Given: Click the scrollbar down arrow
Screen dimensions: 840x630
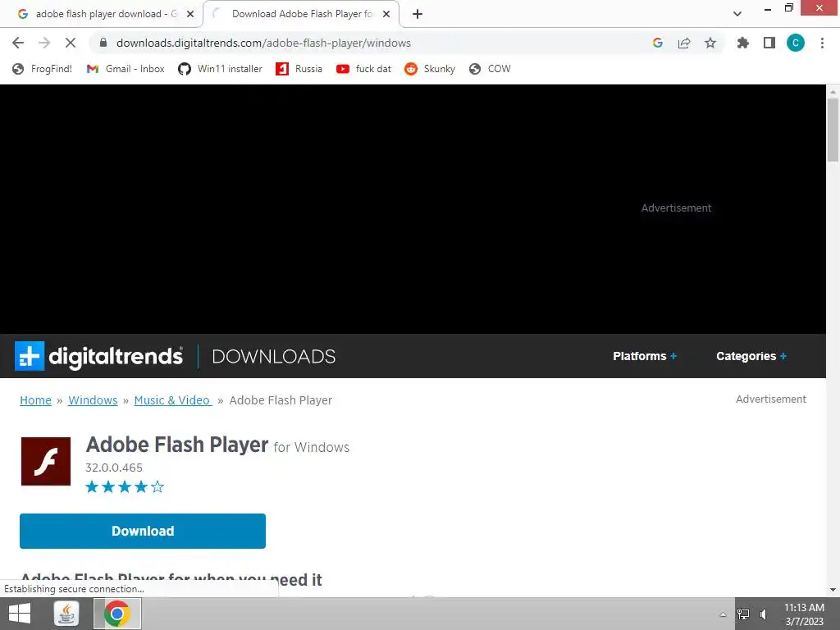Looking at the screenshot, I should pyautogui.click(x=833, y=590).
